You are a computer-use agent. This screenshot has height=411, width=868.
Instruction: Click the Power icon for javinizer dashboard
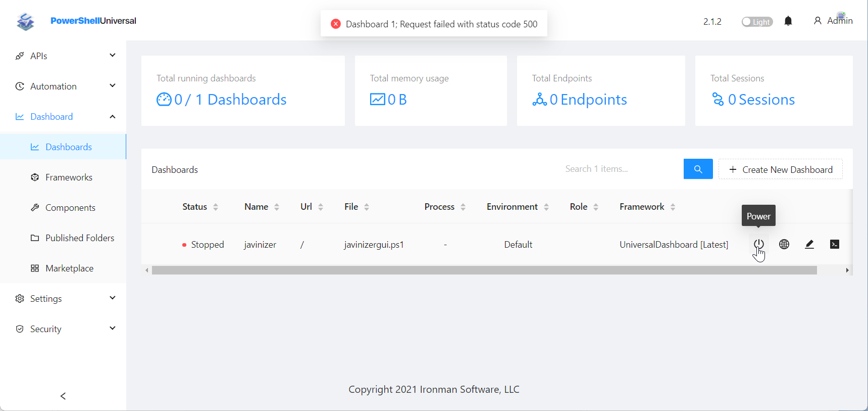(x=758, y=244)
